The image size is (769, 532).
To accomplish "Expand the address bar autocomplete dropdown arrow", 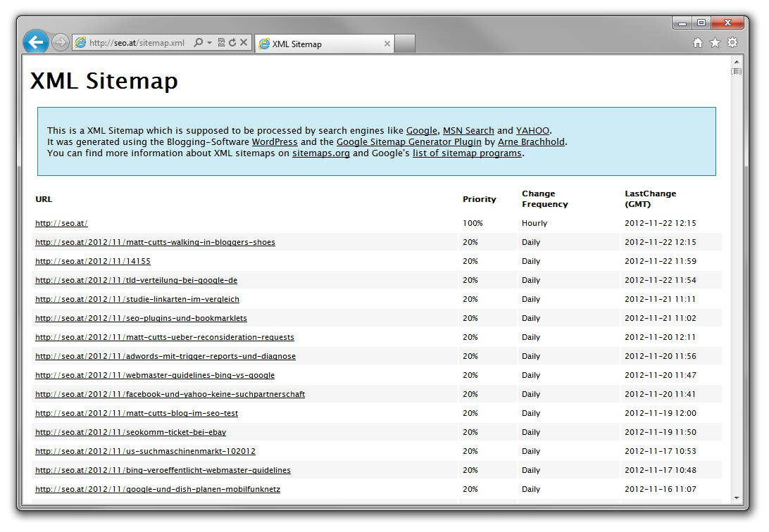I will [x=209, y=43].
